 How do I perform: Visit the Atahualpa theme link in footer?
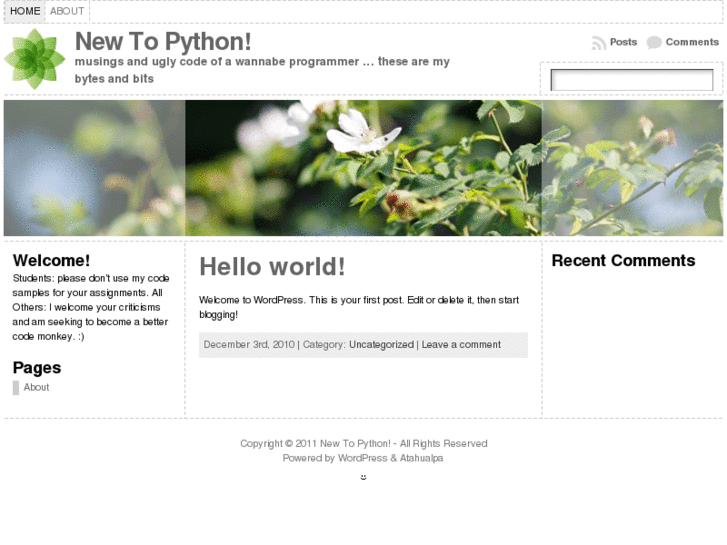pos(421,459)
